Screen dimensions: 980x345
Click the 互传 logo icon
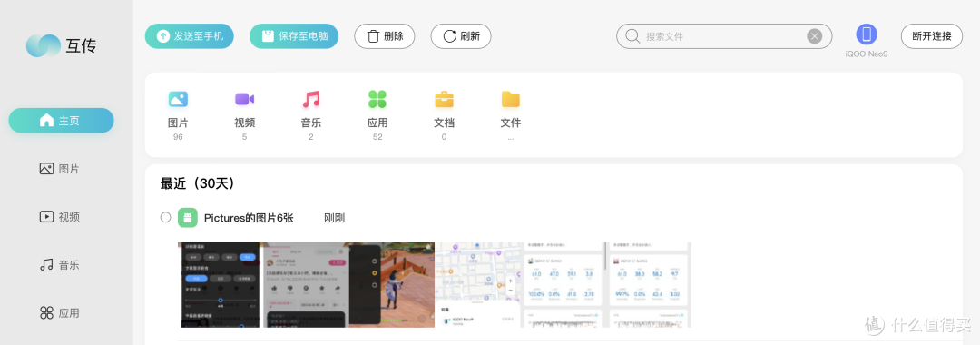(x=44, y=45)
